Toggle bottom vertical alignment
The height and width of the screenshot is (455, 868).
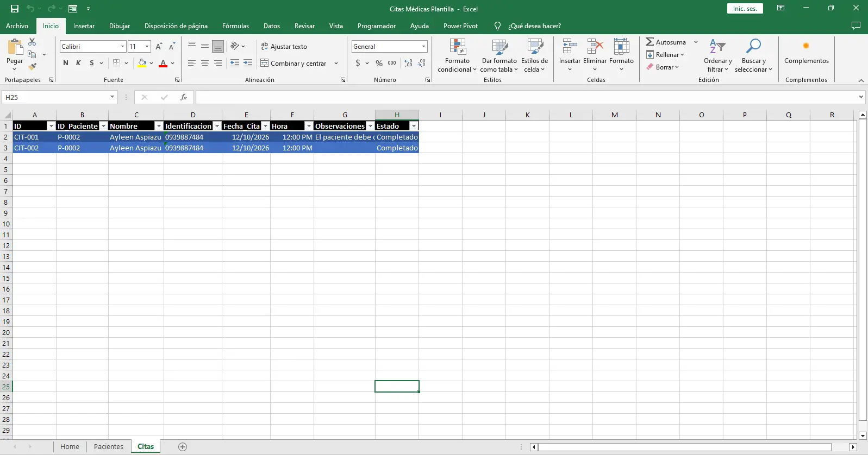[218, 46]
